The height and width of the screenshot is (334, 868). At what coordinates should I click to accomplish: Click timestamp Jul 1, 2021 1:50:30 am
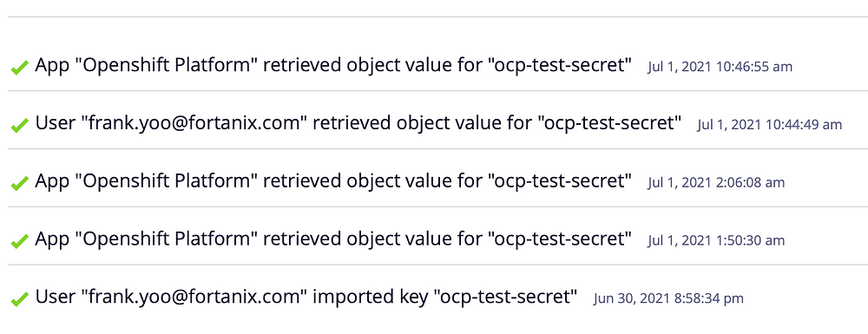click(x=716, y=240)
